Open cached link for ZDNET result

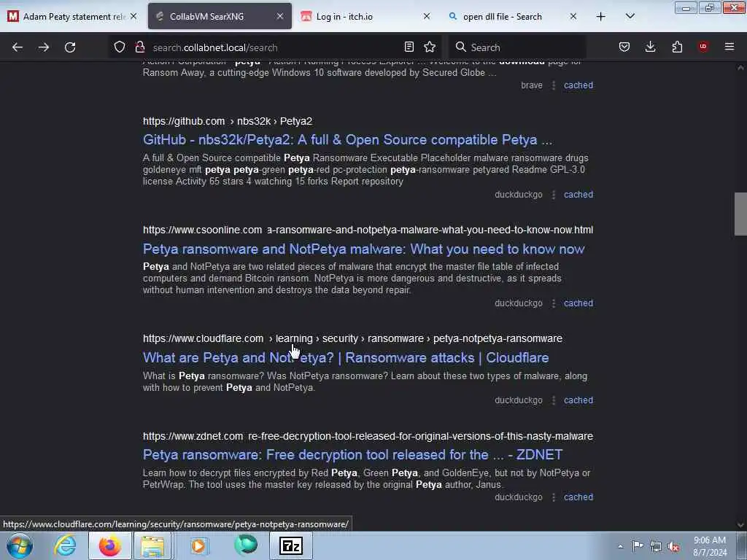point(578,497)
